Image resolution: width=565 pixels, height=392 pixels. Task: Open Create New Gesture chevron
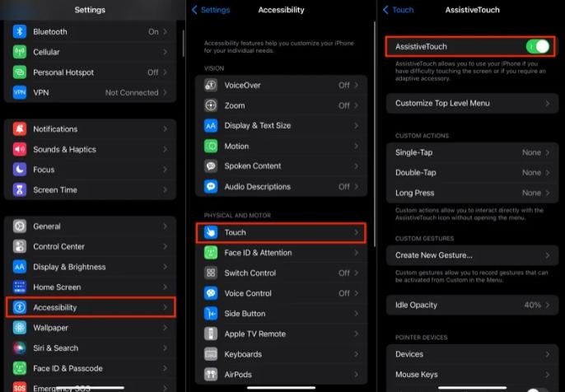click(x=548, y=255)
